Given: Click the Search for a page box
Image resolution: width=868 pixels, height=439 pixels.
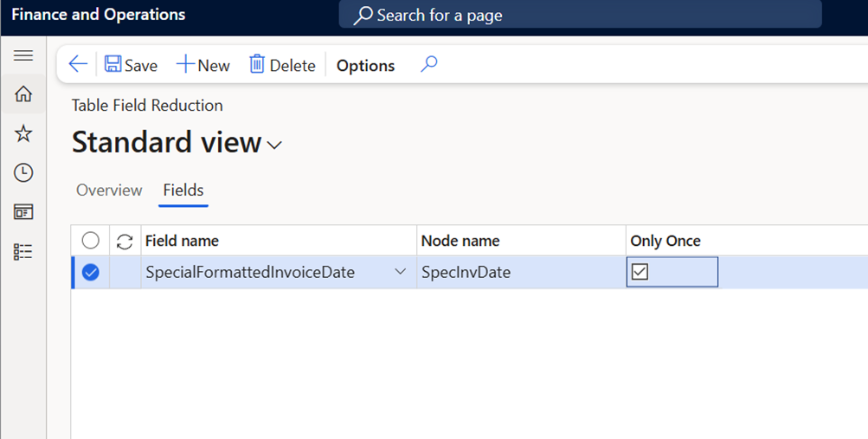Looking at the screenshot, I should tap(580, 15).
